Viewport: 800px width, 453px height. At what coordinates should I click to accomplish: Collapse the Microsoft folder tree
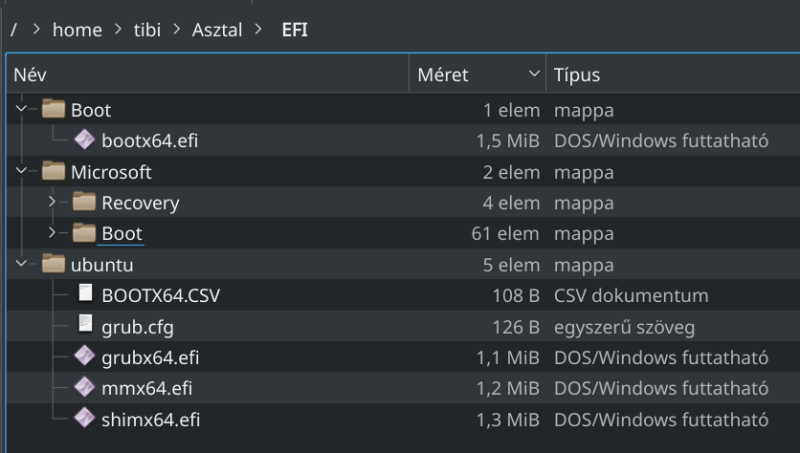[21, 171]
